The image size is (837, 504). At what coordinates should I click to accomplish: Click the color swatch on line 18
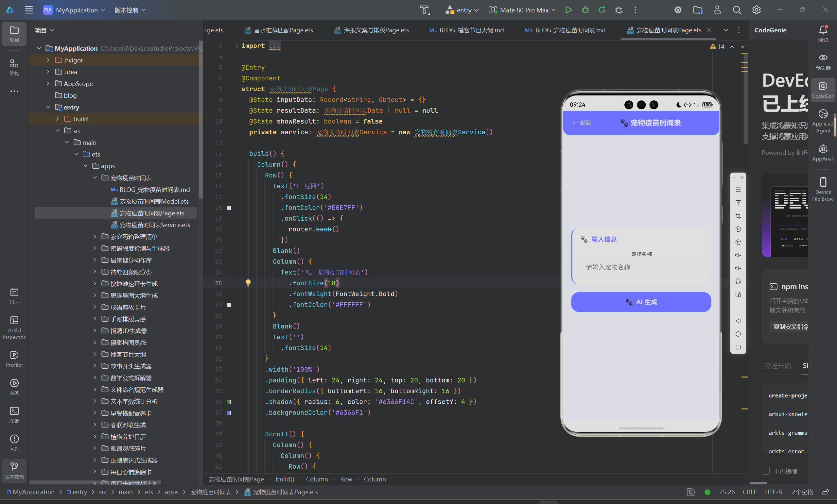click(x=229, y=208)
